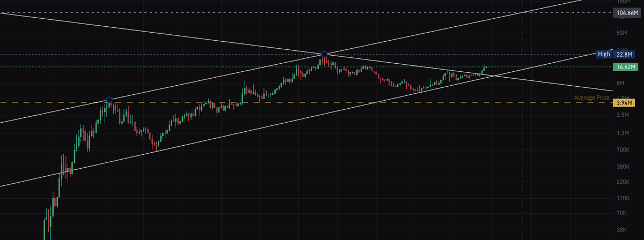The image size is (644, 240).
Task: Click the 700K price axis label
Action: tap(623, 150)
